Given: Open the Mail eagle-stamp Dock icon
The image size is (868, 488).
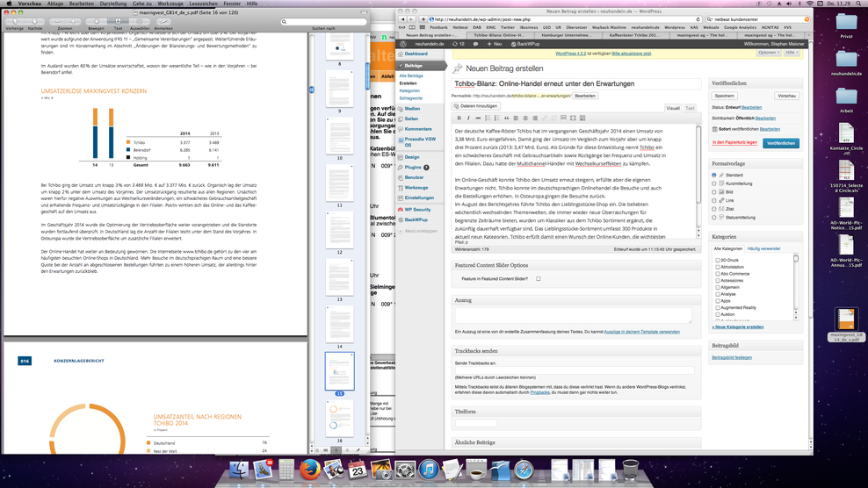Looking at the screenshot, I should click(x=263, y=470).
